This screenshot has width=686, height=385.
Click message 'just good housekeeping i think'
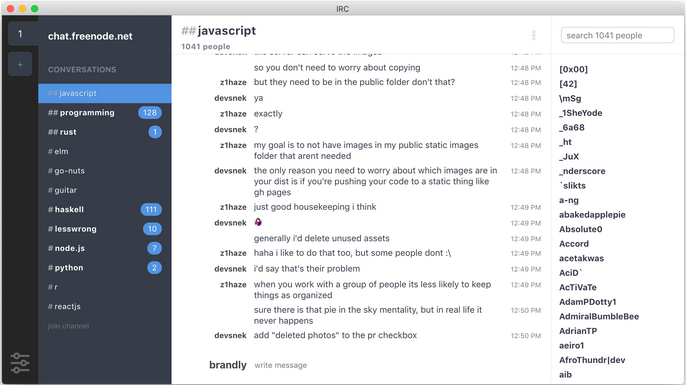(x=315, y=206)
